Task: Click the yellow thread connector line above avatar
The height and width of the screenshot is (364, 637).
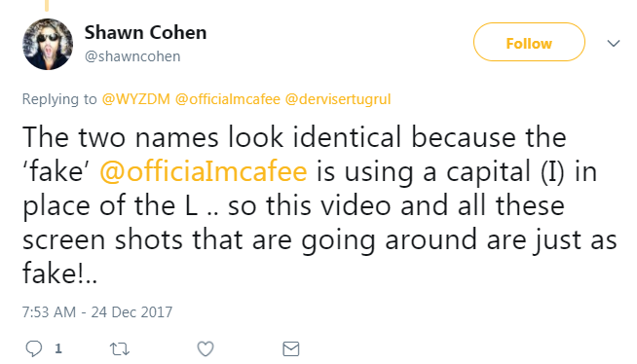Action: tap(47, 5)
